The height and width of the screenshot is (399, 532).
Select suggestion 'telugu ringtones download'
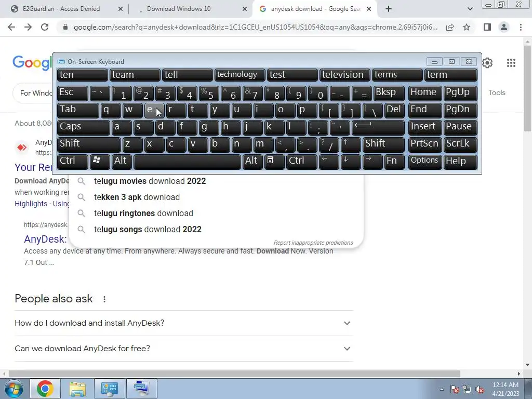point(216,213)
